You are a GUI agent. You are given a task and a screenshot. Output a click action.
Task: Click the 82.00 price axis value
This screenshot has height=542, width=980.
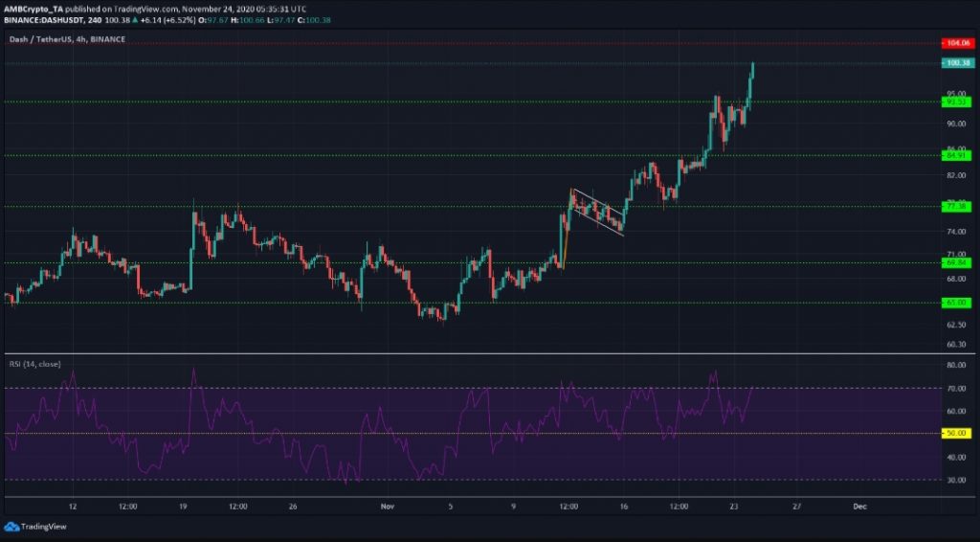click(x=956, y=175)
